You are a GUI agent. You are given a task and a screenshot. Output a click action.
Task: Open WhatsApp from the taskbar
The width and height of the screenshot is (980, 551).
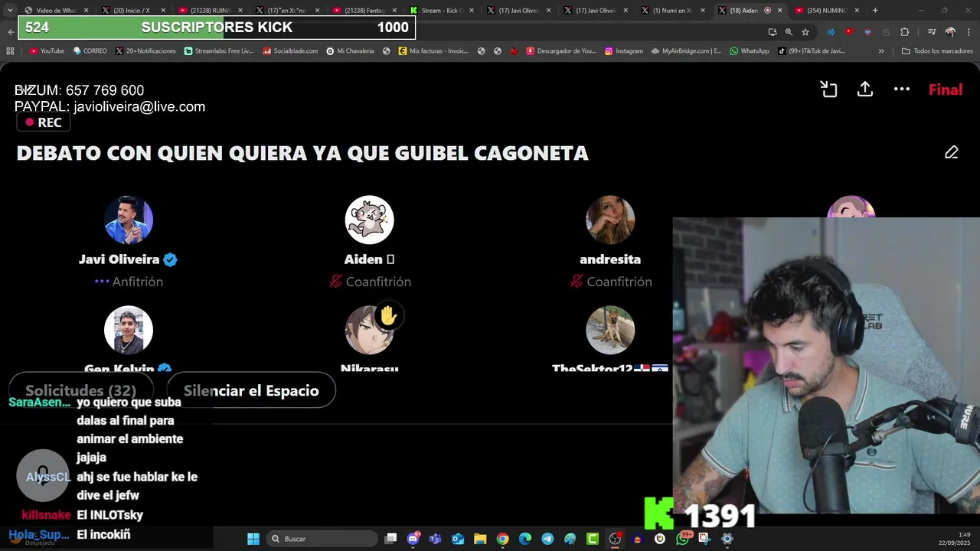[682, 539]
